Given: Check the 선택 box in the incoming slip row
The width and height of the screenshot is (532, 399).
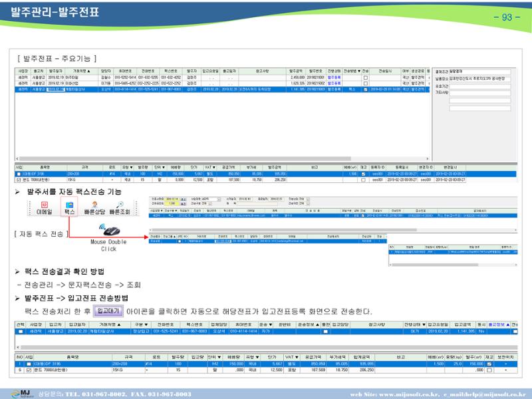Looking at the screenshot, I should (21, 331).
